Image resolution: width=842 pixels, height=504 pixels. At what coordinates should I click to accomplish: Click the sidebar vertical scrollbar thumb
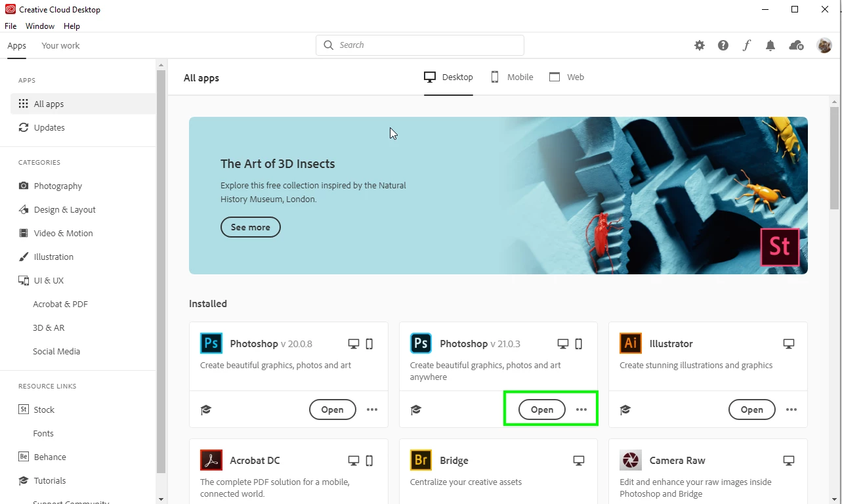coord(161,271)
